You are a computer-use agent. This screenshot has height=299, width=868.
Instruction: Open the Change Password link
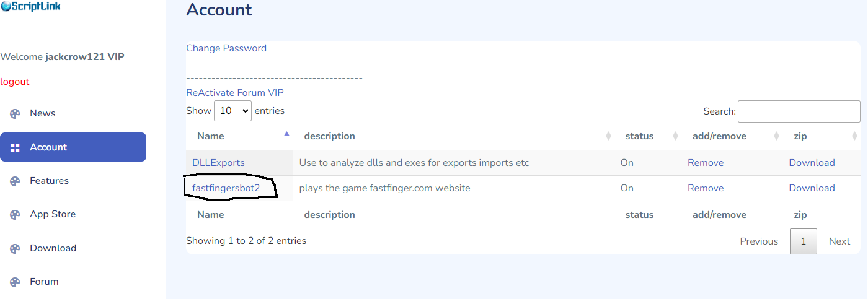[x=226, y=48]
